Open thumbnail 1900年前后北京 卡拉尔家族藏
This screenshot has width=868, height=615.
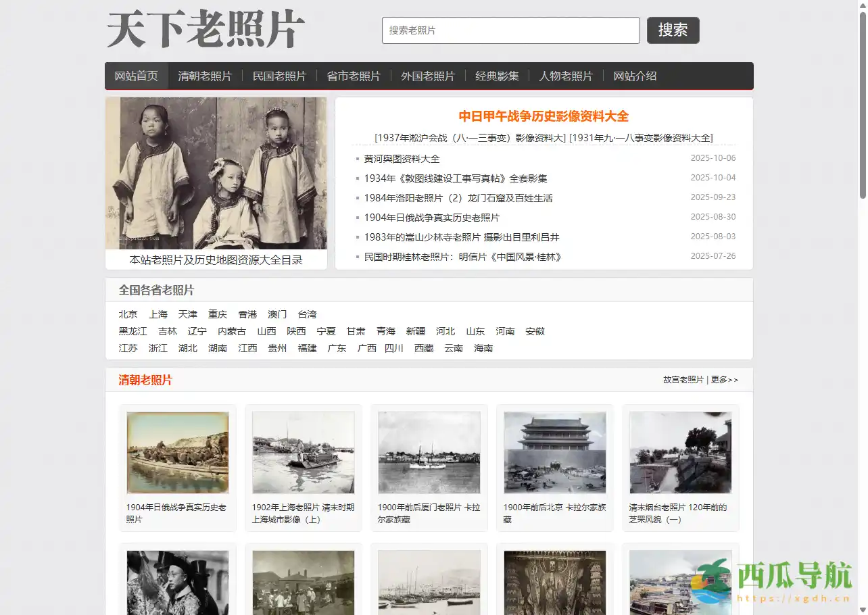554,453
